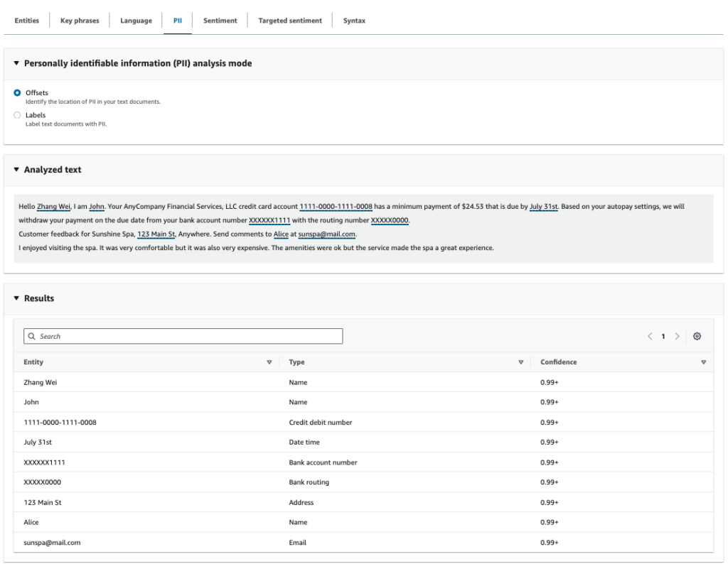Switch to the Key phrases tab
This screenshot has height=564, width=728.
click(x=80, y=20)
